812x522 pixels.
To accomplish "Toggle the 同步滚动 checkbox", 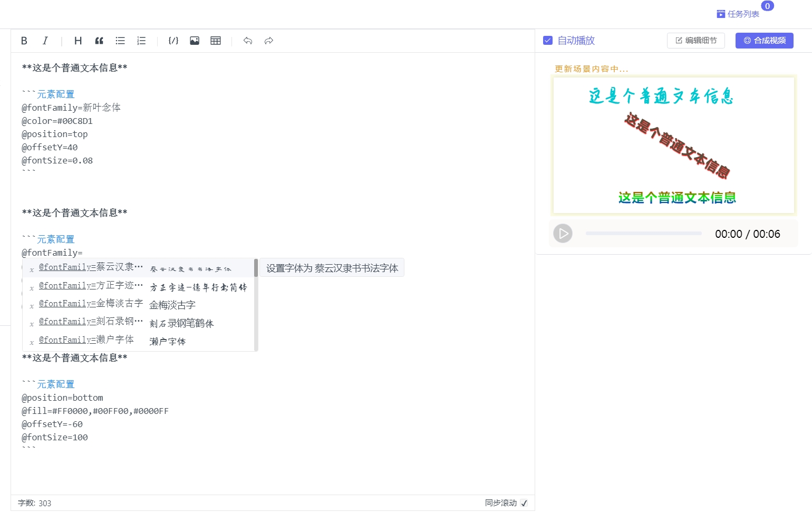I will (x=524, y=503).
